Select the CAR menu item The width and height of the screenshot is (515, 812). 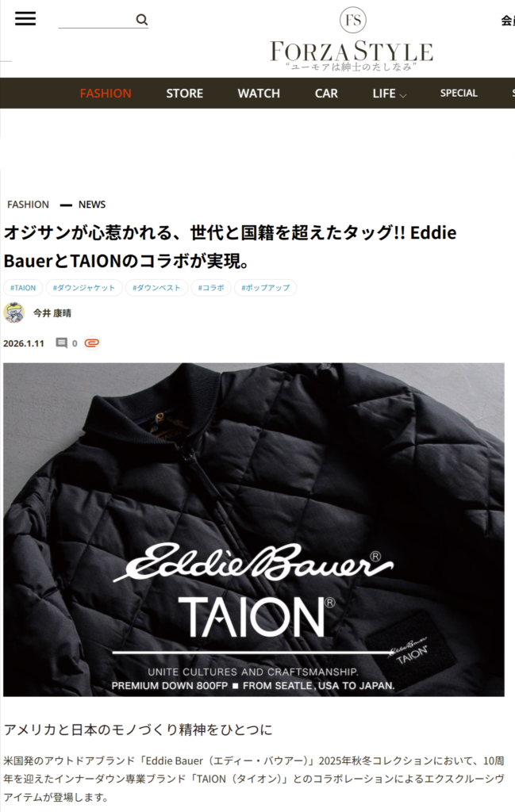[x=326, y=94]
